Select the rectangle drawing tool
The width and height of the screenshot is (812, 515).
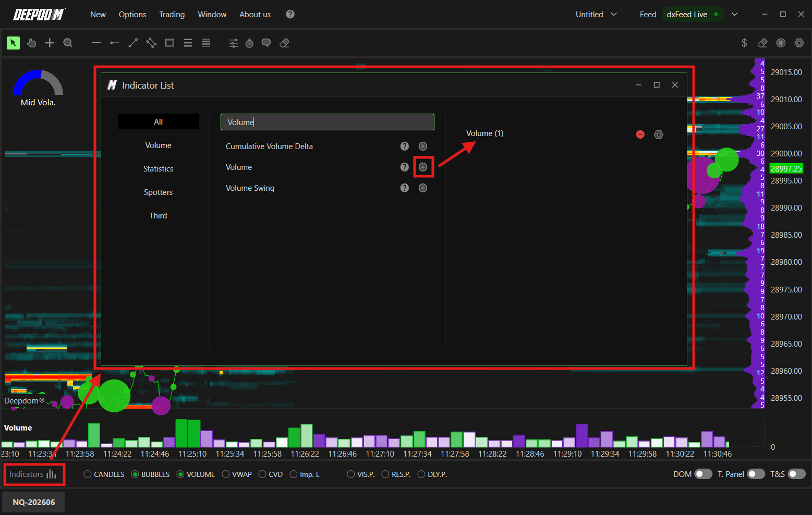pyautogui.click(x=169, y=43)
